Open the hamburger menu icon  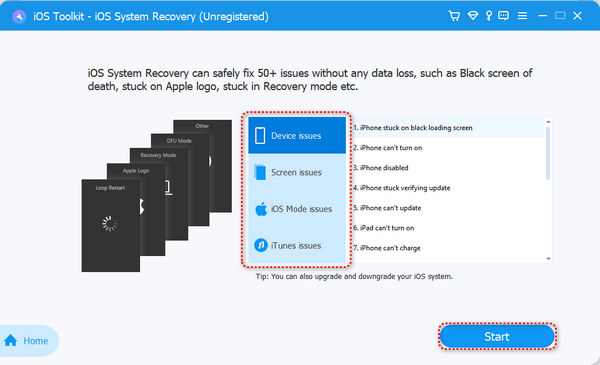(x=522, y=16)
